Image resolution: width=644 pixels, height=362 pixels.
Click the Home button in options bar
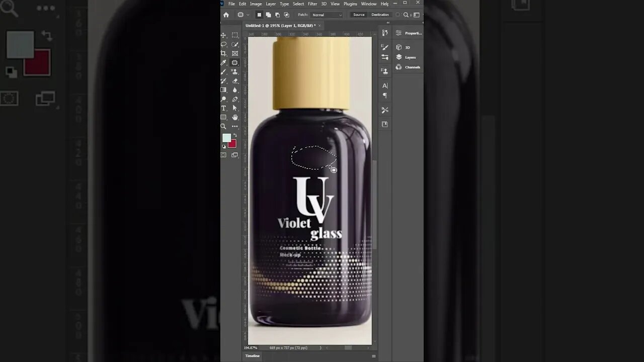(x=226, y=15)
